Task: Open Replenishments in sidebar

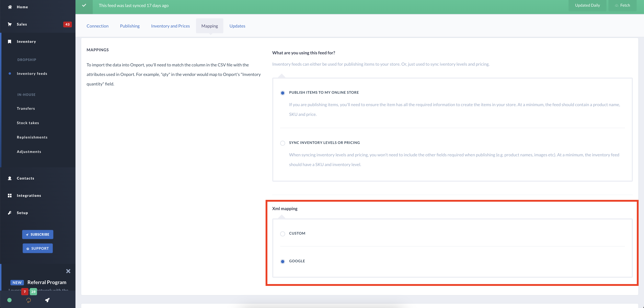Action: tap(32, 137)
